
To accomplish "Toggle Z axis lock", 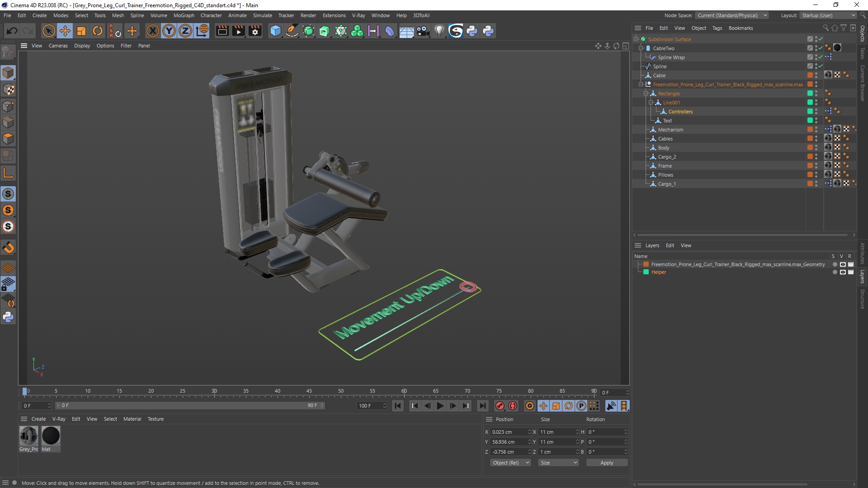I will coord(185,31).
